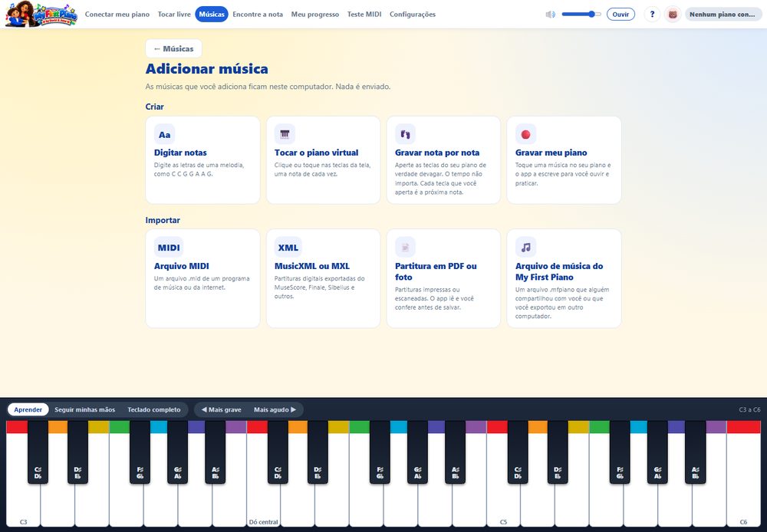Open the bear avatar profile icon
This screenshot has height=532, width=767.
point(673,14)
